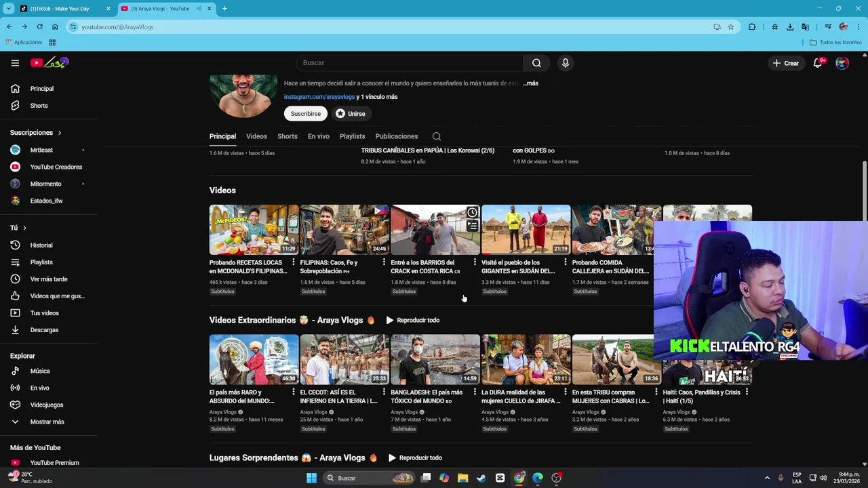
Task: Open FILIPINAS: Caos, Fe video thumbnail
Action: [x=344, y=230]
